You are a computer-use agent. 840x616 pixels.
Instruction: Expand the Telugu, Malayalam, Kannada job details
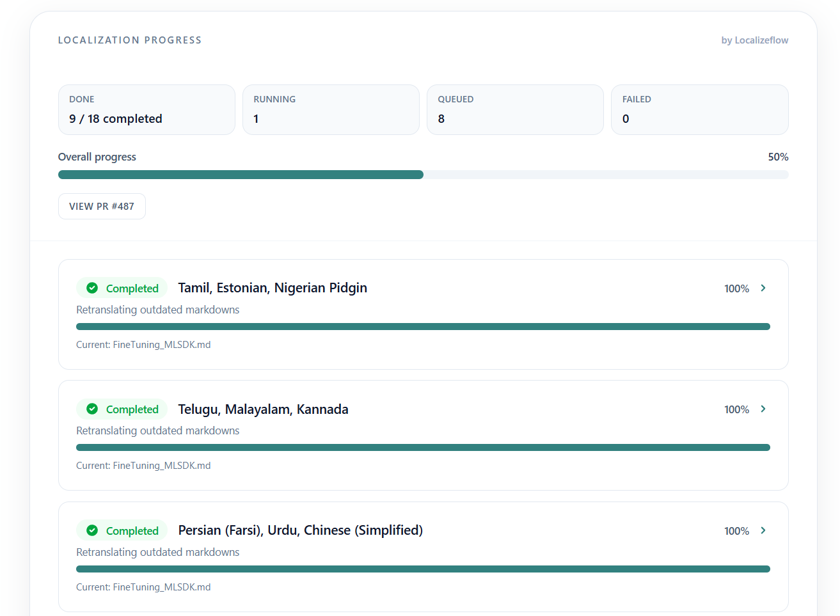763,409
